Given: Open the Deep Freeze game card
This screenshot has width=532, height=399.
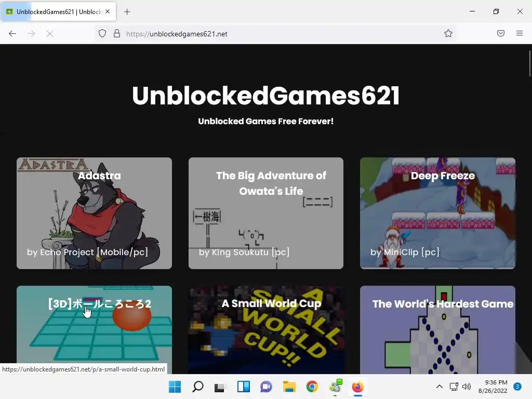Looking at the screenshot, I should coord(437,213).
